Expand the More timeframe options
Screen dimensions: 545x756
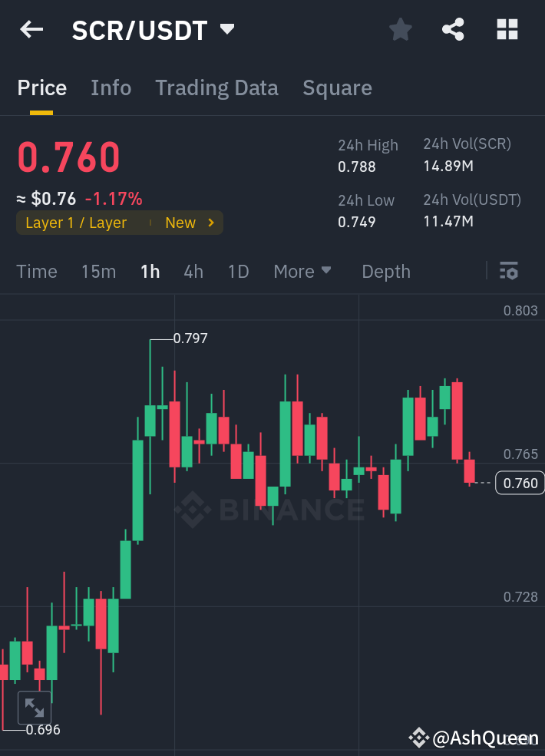[302, 271]
